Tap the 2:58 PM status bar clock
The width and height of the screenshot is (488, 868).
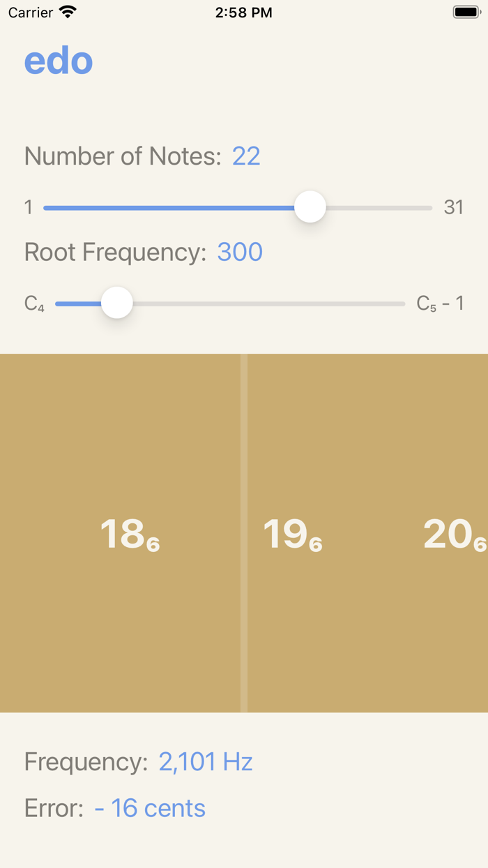(244, 13)
